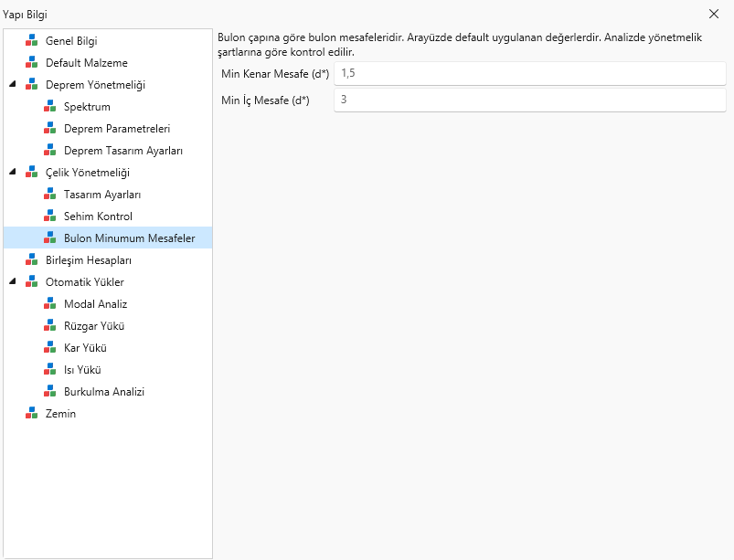Click the icon next to Sehim Kontrol
734x560 pixels.
click(x=49, y=217)
